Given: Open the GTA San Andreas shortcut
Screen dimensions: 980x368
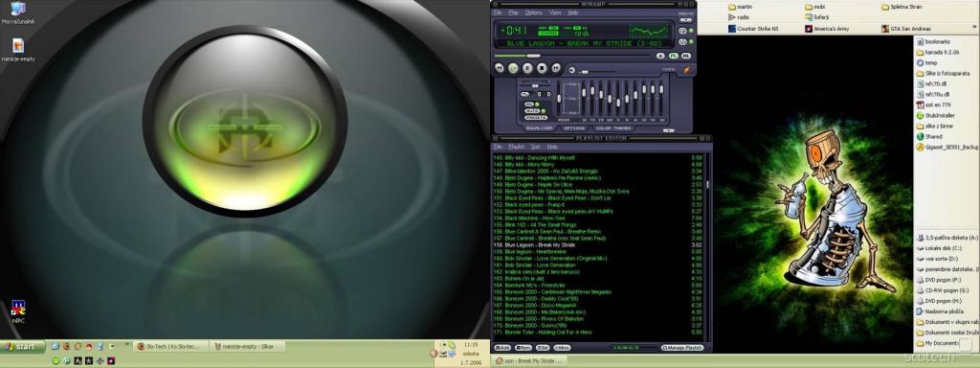Looking at the screenshot, I should [x=905, y=29].
